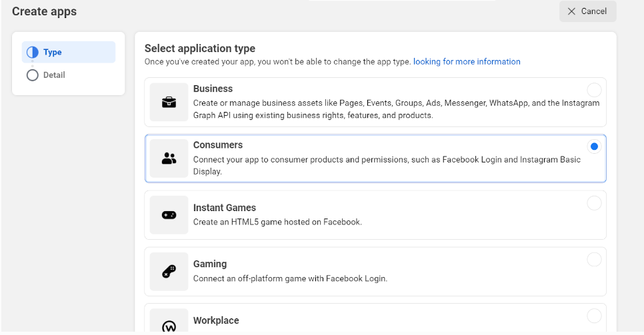Select the Business radio button
The width and height of the screenshot is (644, 335).
(594, 90)
